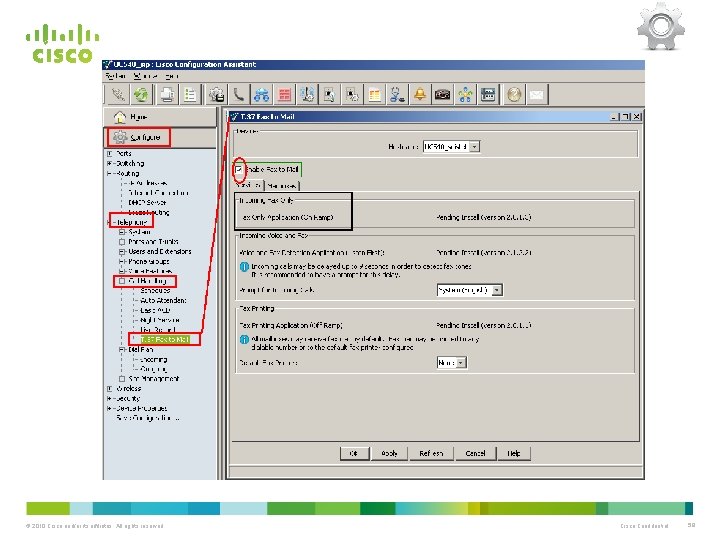Toggle the Enable Fax to Mail checkbox

239,169
